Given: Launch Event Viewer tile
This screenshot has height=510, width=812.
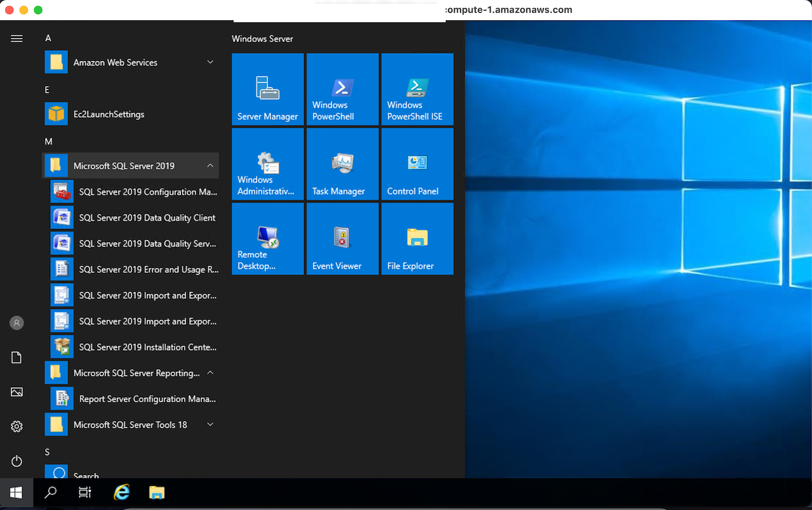Looking at the screenshot, I should (342, 239).
